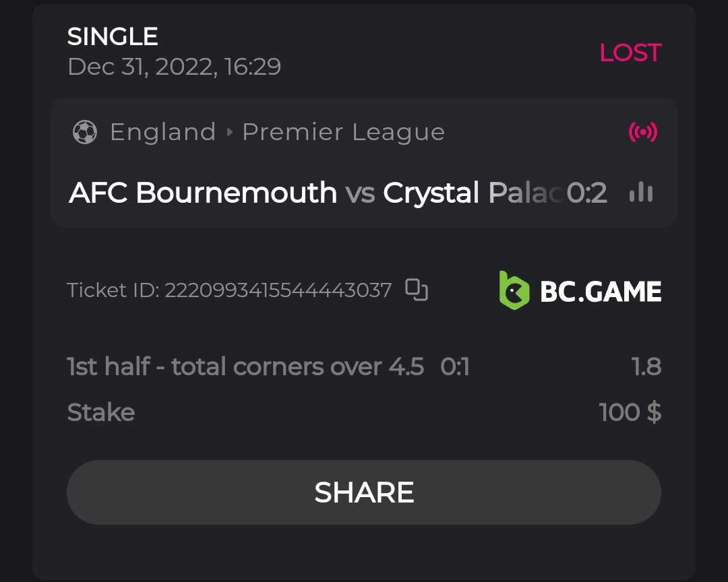728x582 pixels.
Task: Click the LOST bet status label
Action: coord(630,53)
